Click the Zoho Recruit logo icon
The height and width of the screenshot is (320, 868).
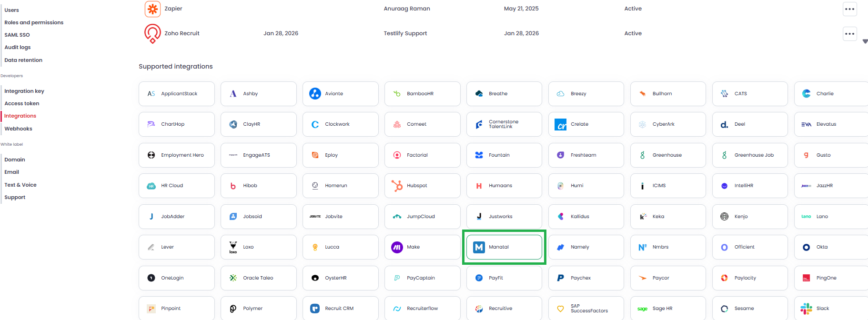tap(152, 33)
